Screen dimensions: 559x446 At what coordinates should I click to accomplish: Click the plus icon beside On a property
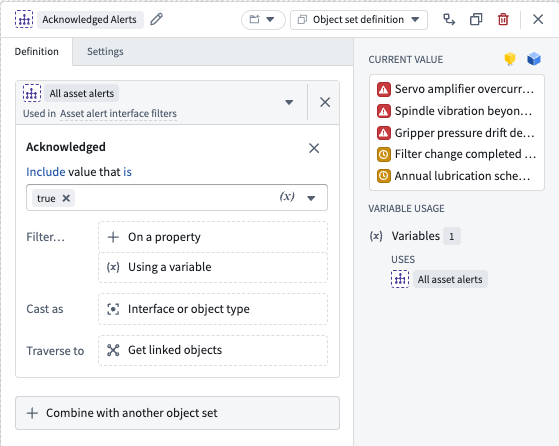(x=113, y=237)
